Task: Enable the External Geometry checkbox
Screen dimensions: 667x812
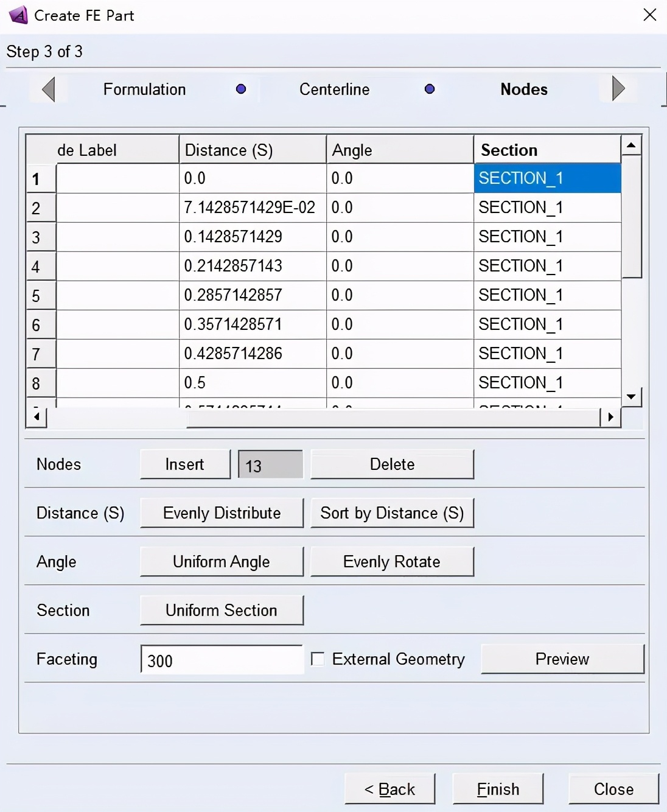Action: click(318, 659)
